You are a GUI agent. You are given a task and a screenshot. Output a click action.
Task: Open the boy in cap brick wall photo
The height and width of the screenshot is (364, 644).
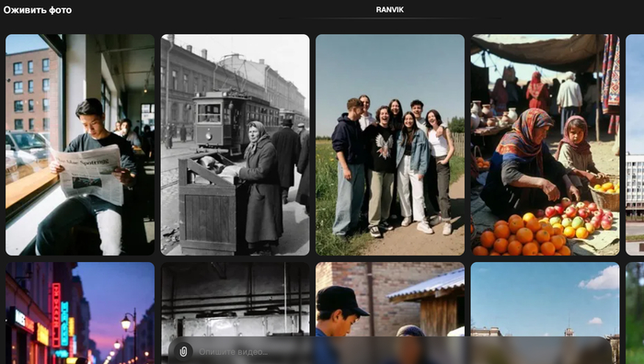[390, 300]
